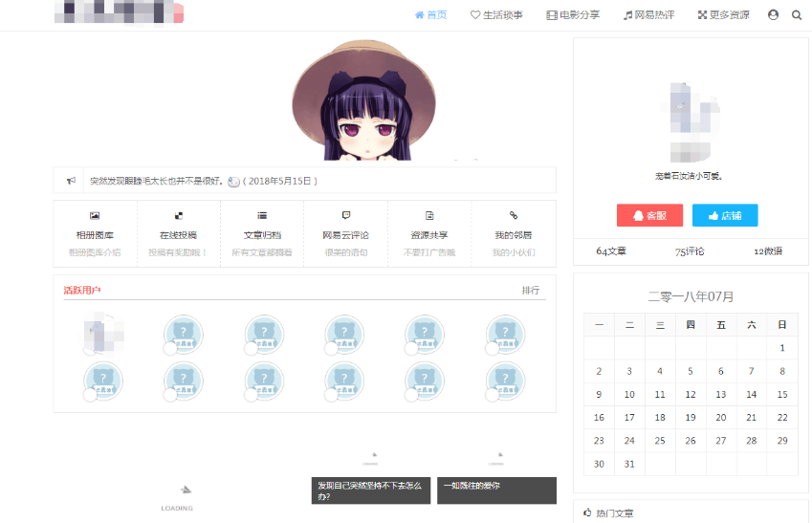
Task: Select day 31 in the calendar
Action: 629,464
